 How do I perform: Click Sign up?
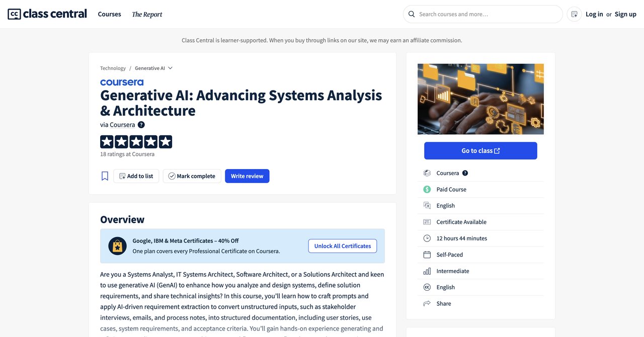[x=625, y=14]
